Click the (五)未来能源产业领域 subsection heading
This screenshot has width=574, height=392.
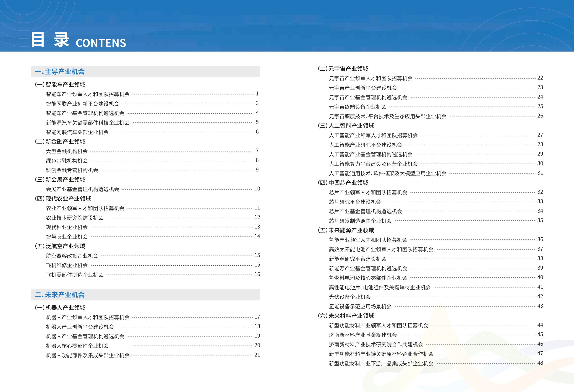[x=346, y=230]
